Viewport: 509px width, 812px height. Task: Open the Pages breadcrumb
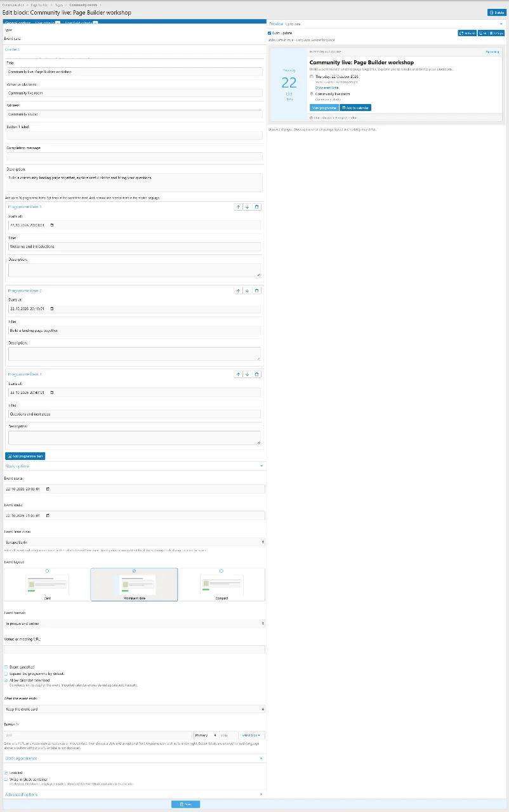(x=59, y=4)
